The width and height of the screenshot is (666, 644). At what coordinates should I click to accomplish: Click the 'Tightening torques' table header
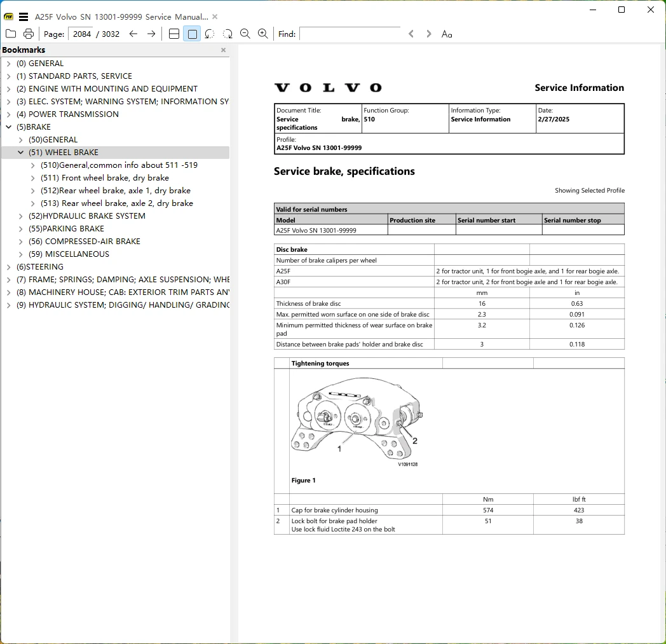click(x=320, y=364)
